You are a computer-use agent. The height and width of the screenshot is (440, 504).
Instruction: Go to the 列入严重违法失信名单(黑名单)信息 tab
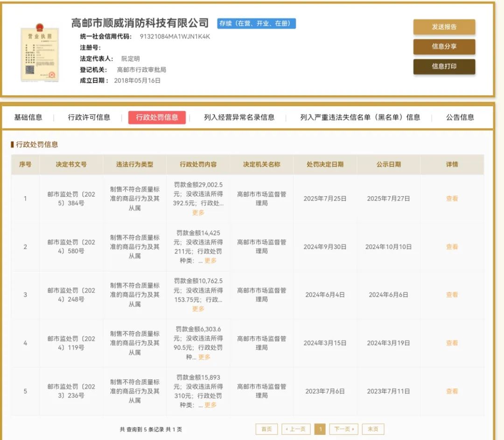pos(360,118)
